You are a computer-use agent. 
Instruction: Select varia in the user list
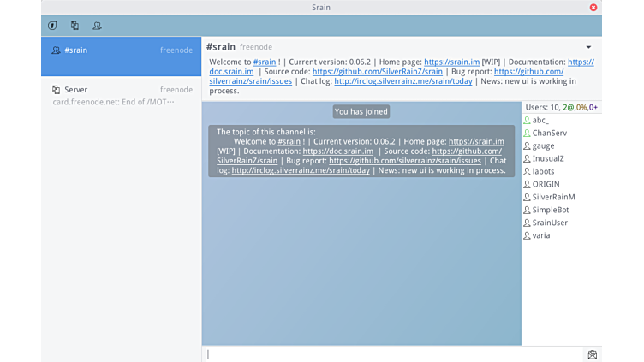[x=541, y=235]
